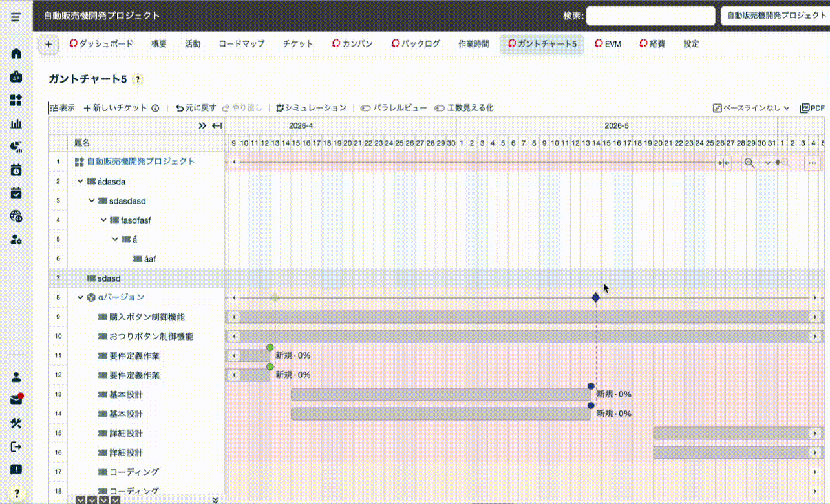This screenshot has width=830, height=504.
Task: Open the カンバン tab
Action: (352, 44)
